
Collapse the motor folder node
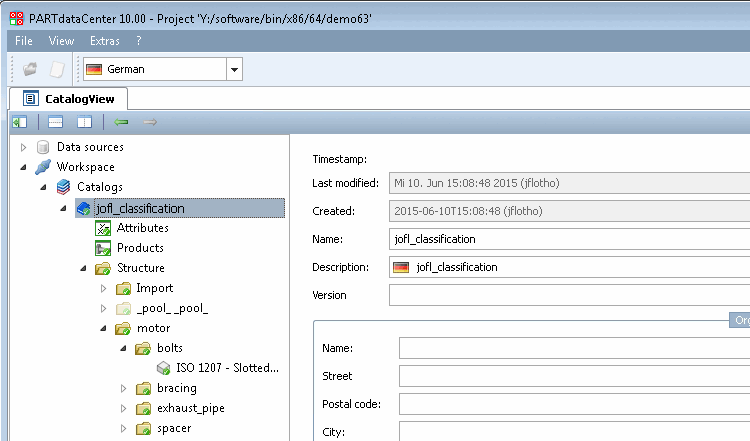103,328
